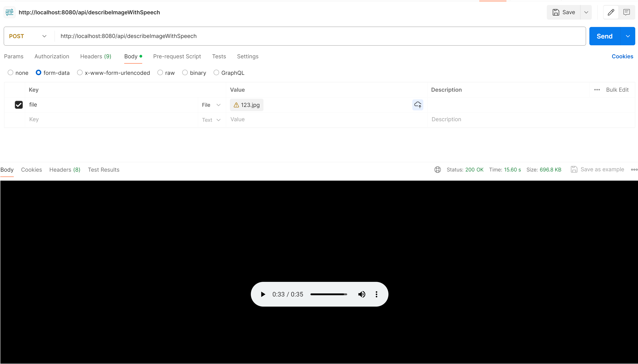Play the audio response

[263, 294]
